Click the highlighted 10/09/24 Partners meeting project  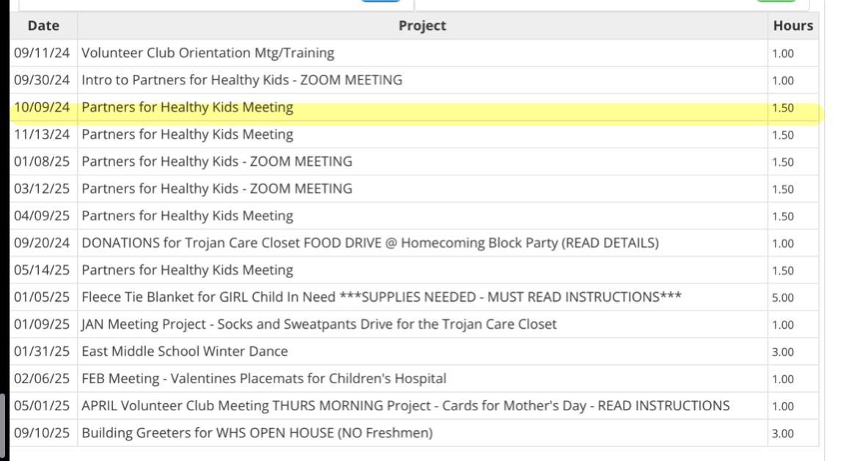coord(187,107)
